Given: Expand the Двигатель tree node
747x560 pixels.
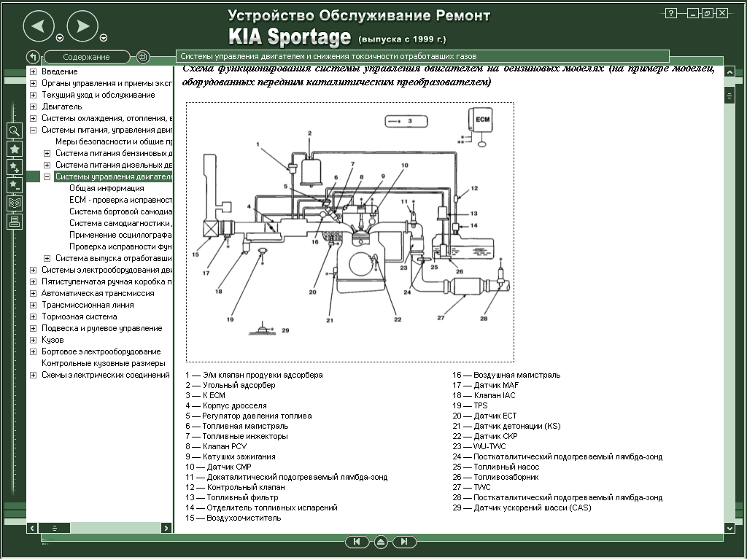Looking at the screenshot, I should pos(33,106).
